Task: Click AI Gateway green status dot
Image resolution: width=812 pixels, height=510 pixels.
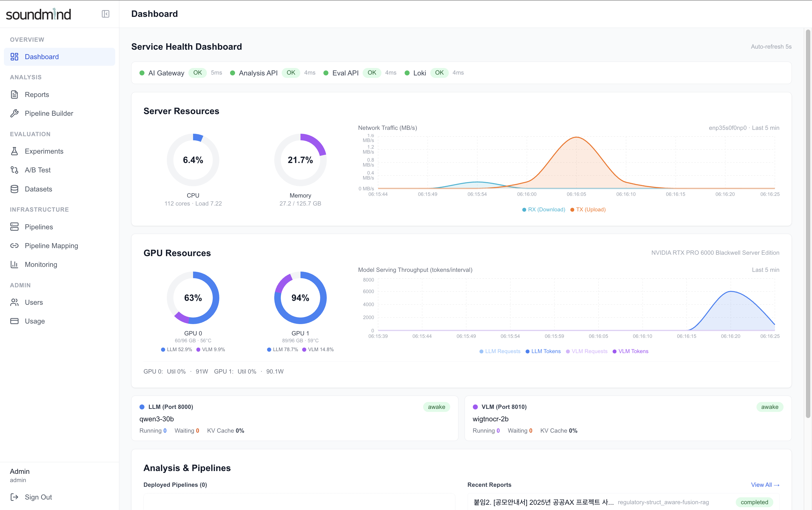Action: pos(142,73)
